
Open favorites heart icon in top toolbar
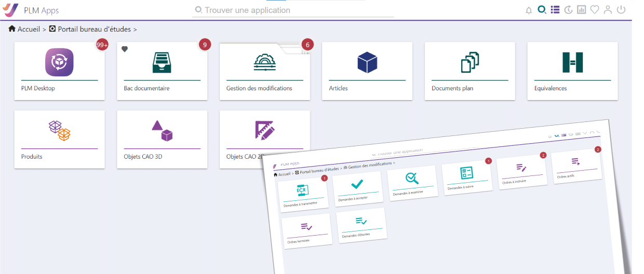point(595,10)
